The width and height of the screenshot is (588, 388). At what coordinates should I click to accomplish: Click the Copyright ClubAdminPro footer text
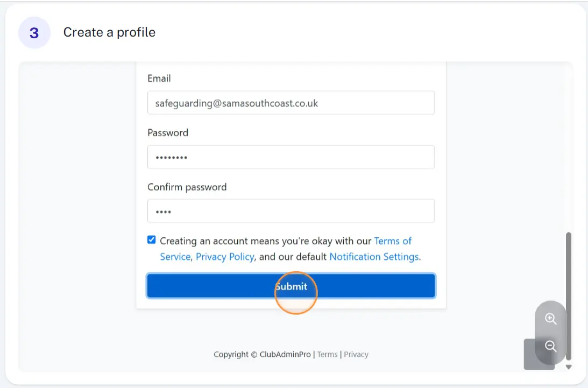coord(262,354)
